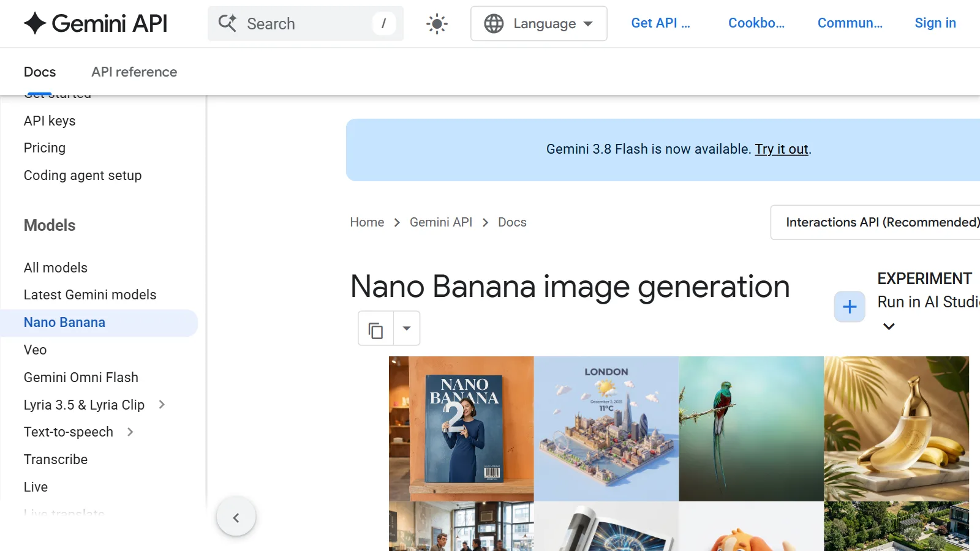The image size is (980, 551).
Task: Expand the Lyria 3.5 & Lyria Clip section
Action: tap(162, 405)
